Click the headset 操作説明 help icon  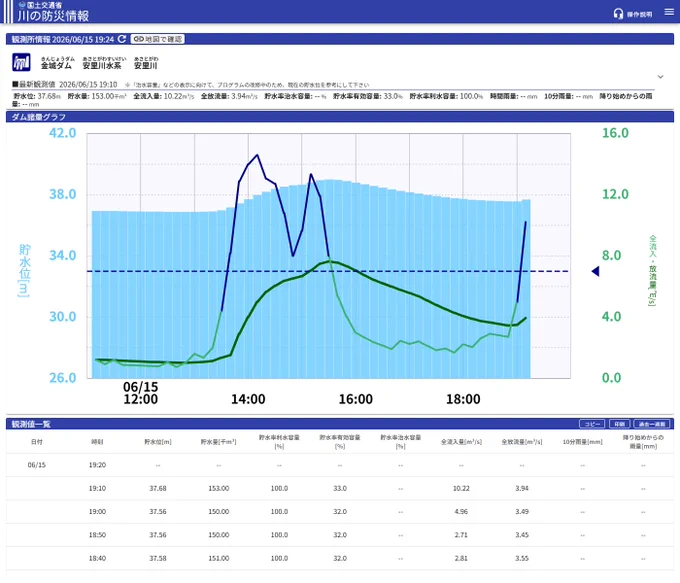633,14
